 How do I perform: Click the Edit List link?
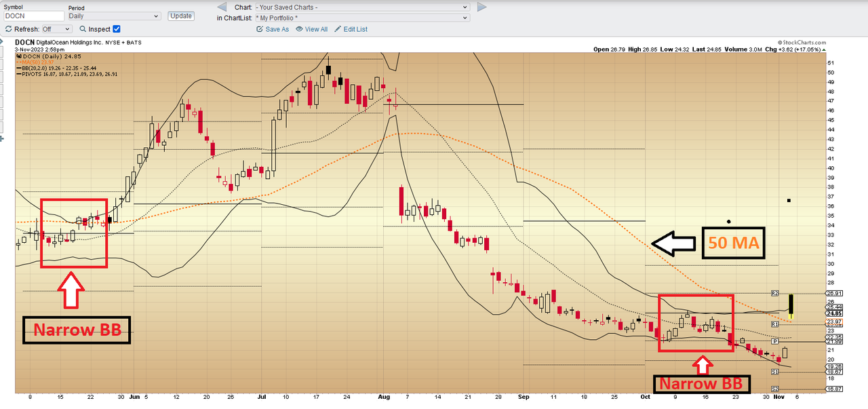(351, 29)
